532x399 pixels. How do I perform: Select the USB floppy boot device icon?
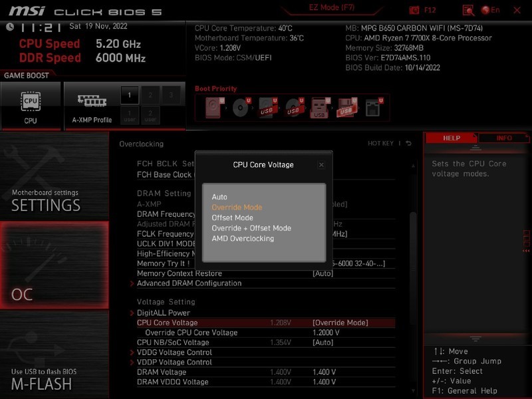point(346,108)
